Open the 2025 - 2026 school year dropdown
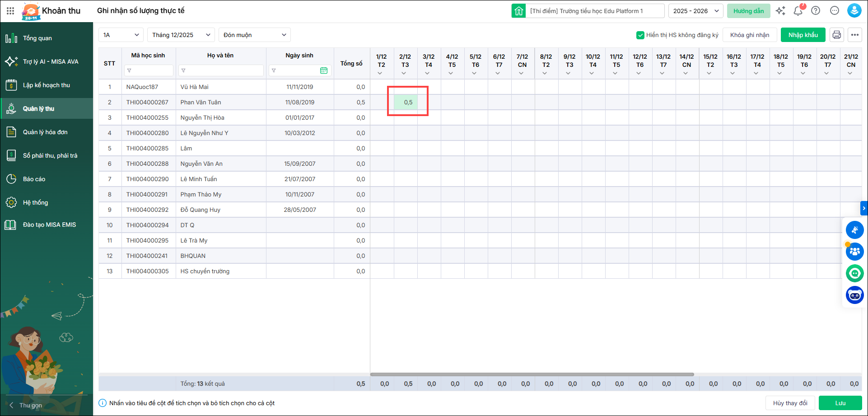Image resolution: width=868 pixels, height=416 pixels. 696,11
